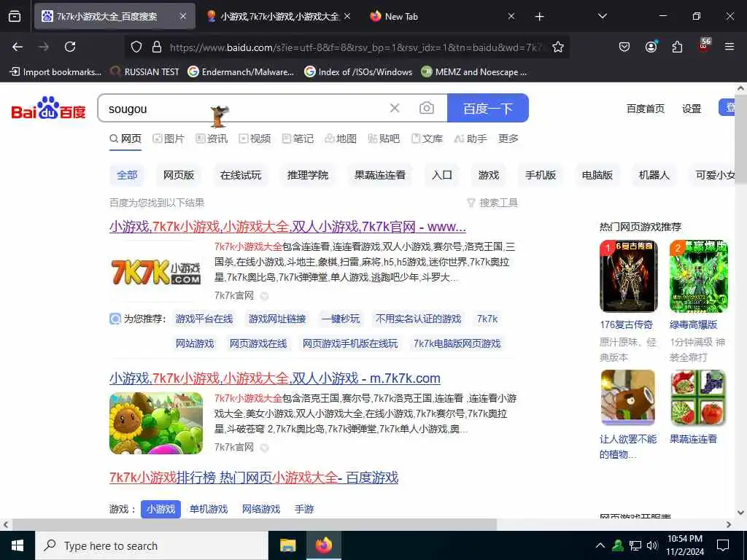This screenshot has width=747, height=560.
Task: Open the m.7k7k.com result link
Action: coord(275,378)
